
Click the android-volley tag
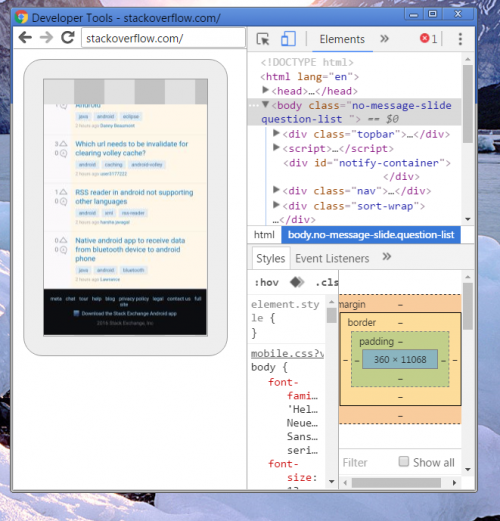[147, 165]
